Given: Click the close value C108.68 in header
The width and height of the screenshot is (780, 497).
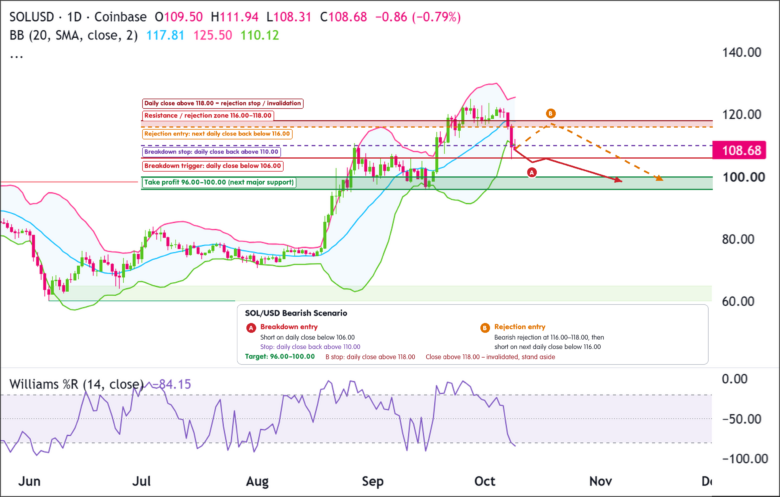Looking at the screenshot, I should tap(343, 17).
